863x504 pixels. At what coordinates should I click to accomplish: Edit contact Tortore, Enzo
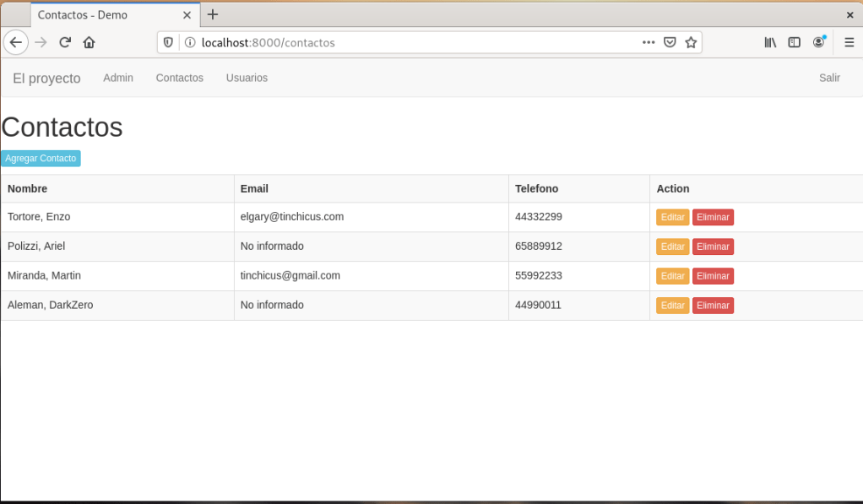(x=672, y=218)
